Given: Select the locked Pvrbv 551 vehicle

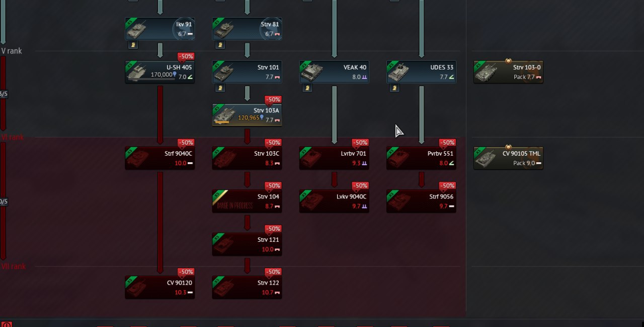Looking at the screenshot, I should tap(421, 158).
